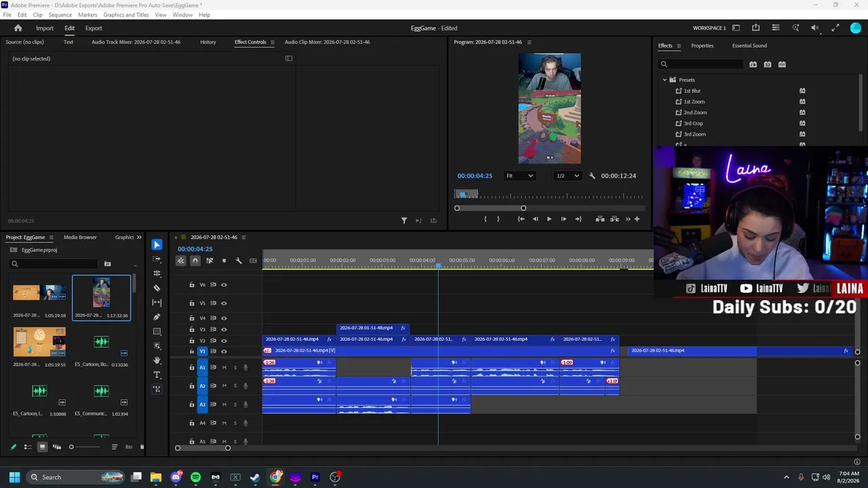
Task: Switch Project panel to list view
Action: click(x=28, y=447)
